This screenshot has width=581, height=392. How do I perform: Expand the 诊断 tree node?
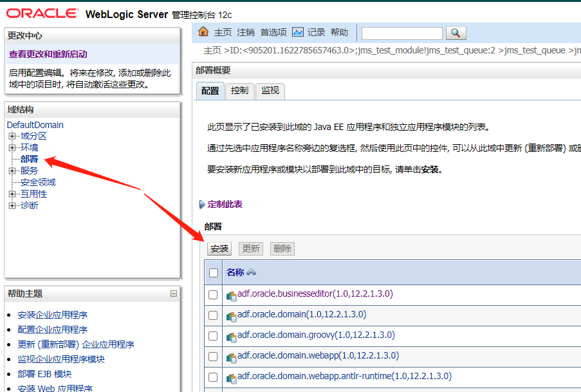tap(12, 205)
